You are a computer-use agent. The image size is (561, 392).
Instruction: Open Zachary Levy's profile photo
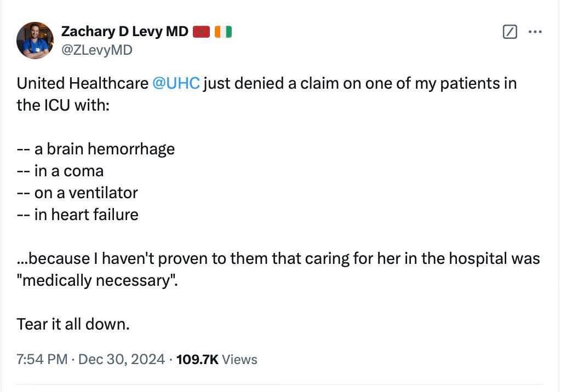pyautogui.click(x=35, y=41)
